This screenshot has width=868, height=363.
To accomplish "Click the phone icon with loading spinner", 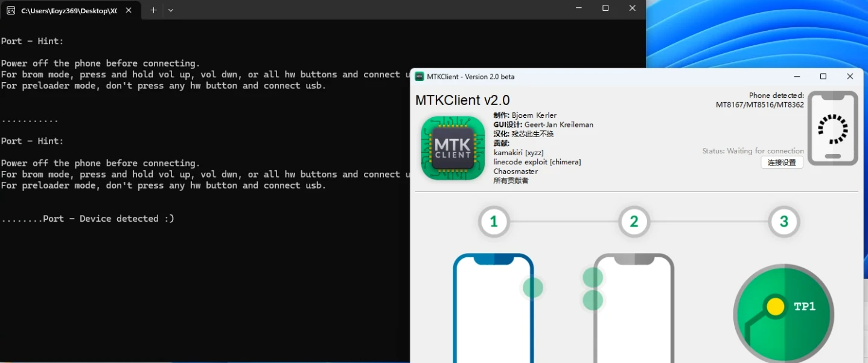I will [x=833, y=128].
